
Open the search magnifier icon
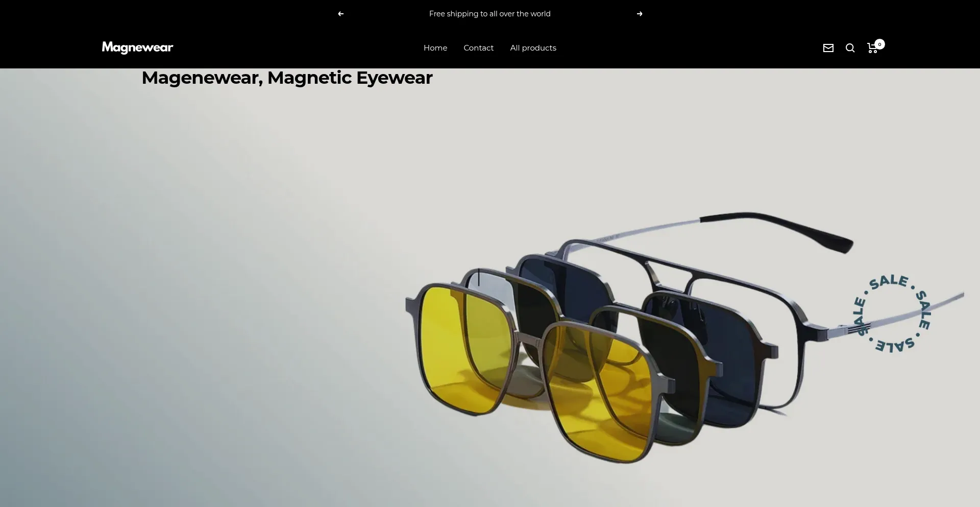click(x=850, y=48)
